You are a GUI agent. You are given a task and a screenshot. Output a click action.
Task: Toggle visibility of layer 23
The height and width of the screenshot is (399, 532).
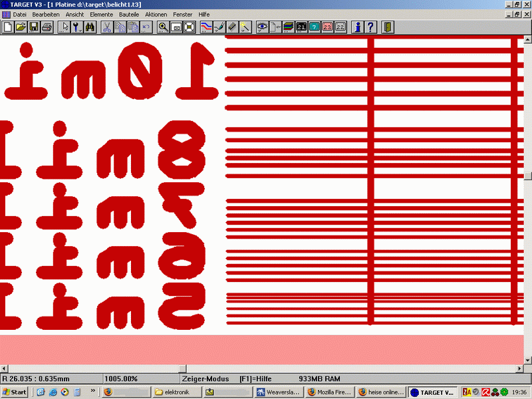click(x=326, y=27)
